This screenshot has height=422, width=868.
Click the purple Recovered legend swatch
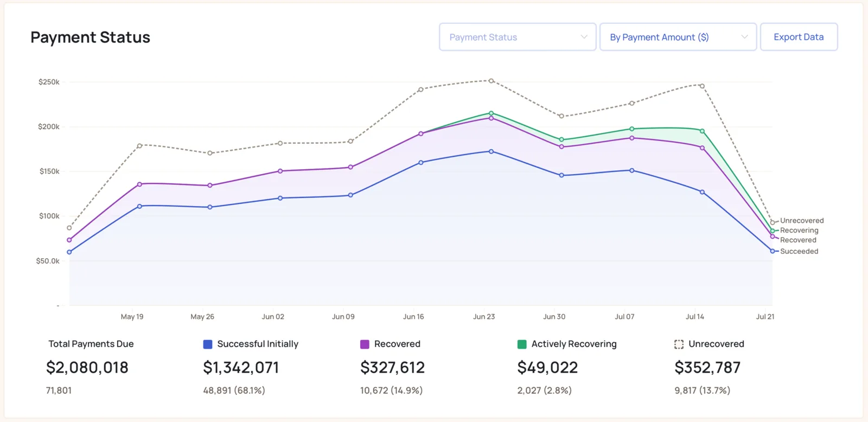[365, 344]
